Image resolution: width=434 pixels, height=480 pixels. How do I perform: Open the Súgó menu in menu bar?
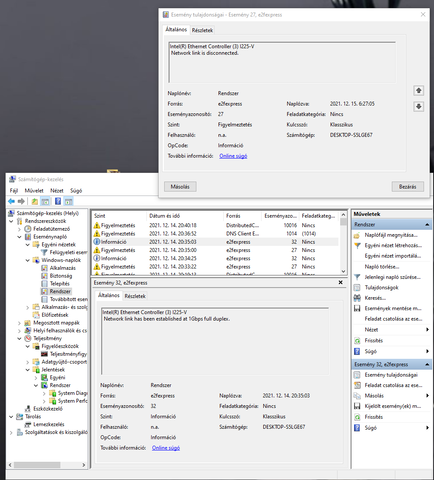point(76,190)
